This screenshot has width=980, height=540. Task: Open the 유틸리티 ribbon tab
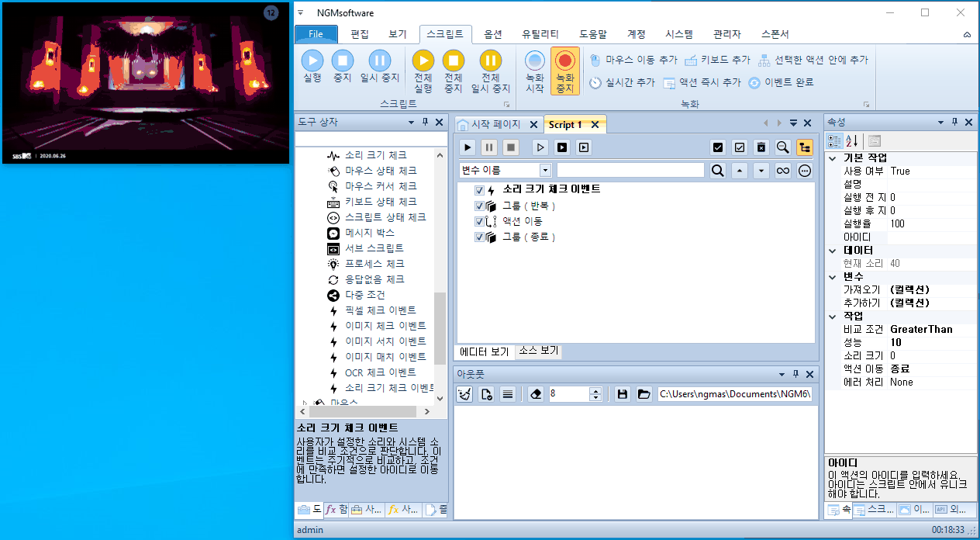(540, 34)
